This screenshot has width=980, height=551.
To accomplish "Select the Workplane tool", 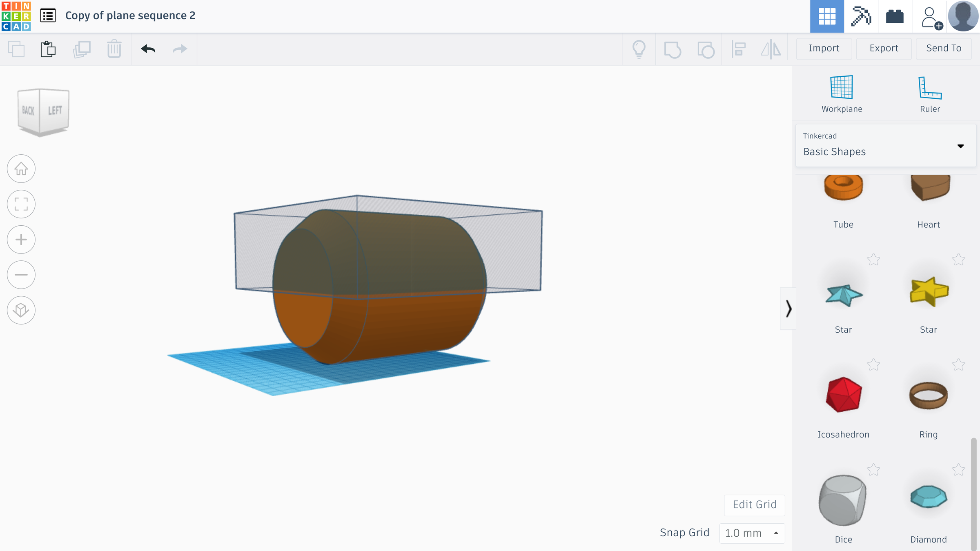I will point(842,94).
